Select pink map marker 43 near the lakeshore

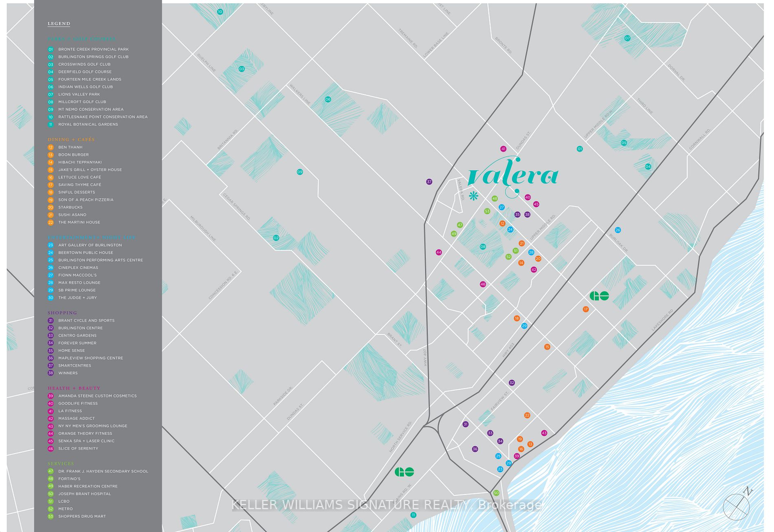click(x=544, y=433)
